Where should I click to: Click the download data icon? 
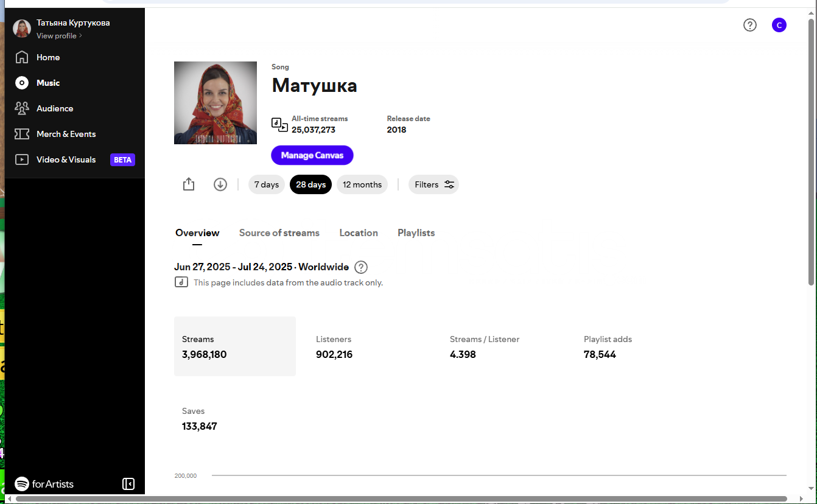220,184
